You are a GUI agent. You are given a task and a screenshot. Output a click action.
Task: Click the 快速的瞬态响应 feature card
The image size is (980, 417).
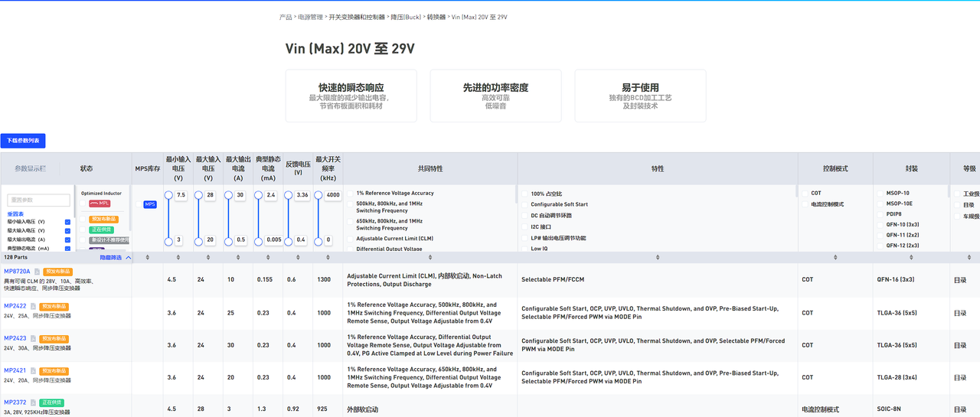click(351, 96)
